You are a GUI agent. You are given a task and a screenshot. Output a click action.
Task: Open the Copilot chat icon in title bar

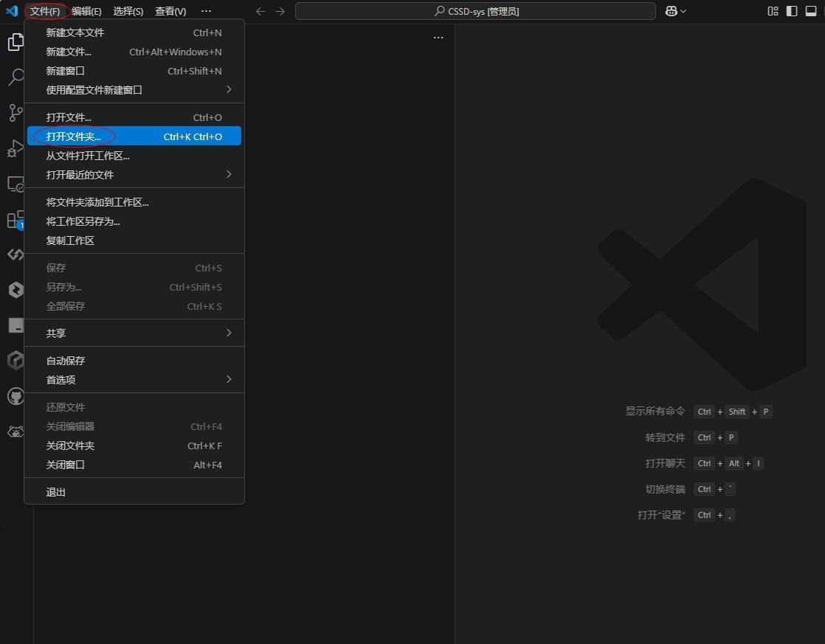coord(671,11)
